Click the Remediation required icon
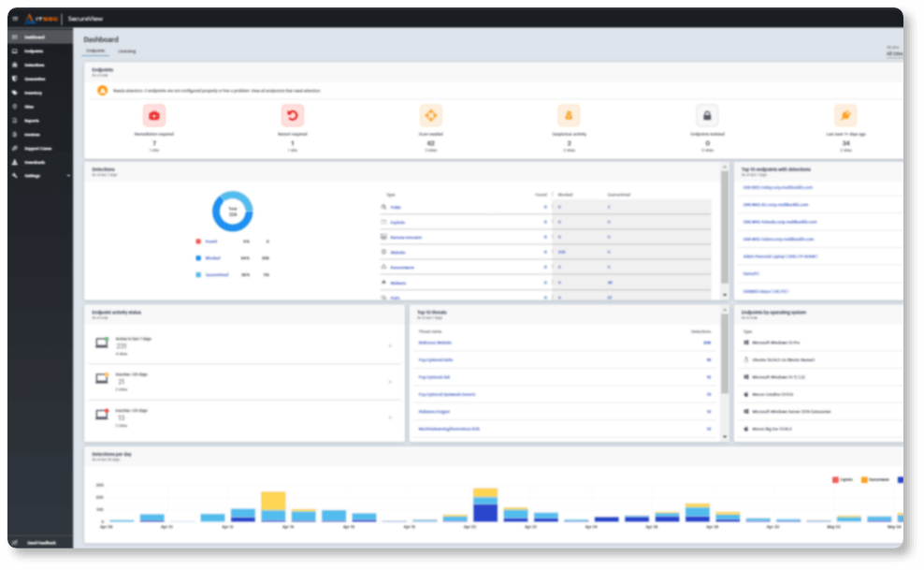The height and width of the screenshot is (570, 924). [154, 115]
